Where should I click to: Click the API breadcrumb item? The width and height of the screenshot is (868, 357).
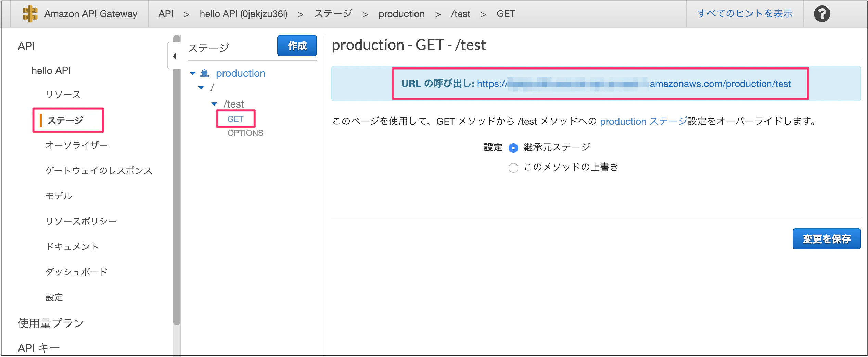[x=166, y=14]
